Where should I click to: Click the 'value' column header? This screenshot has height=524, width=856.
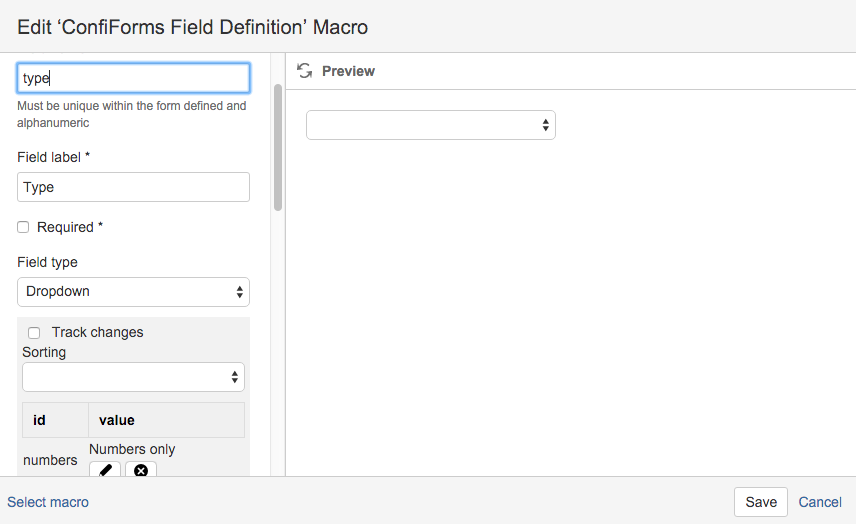coord(167,420)
